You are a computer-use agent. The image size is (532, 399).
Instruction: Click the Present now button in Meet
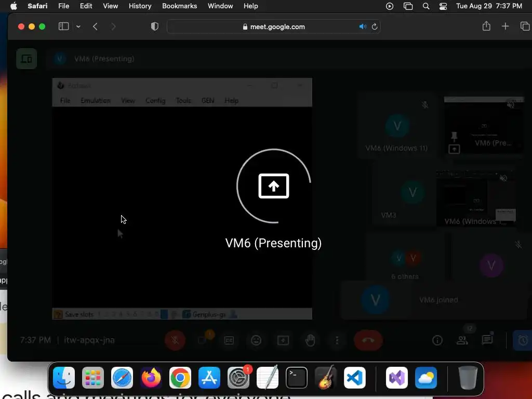pyautogui.click(x=283, y=340)
